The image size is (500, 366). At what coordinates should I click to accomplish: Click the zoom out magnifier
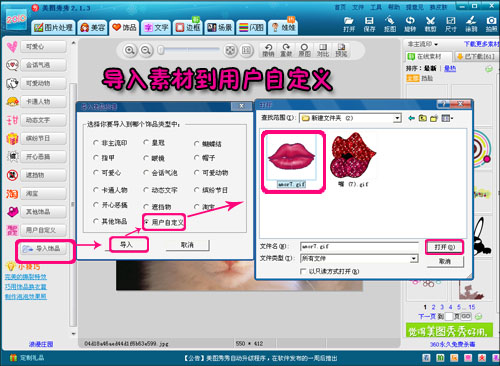[x=146, y=50]
